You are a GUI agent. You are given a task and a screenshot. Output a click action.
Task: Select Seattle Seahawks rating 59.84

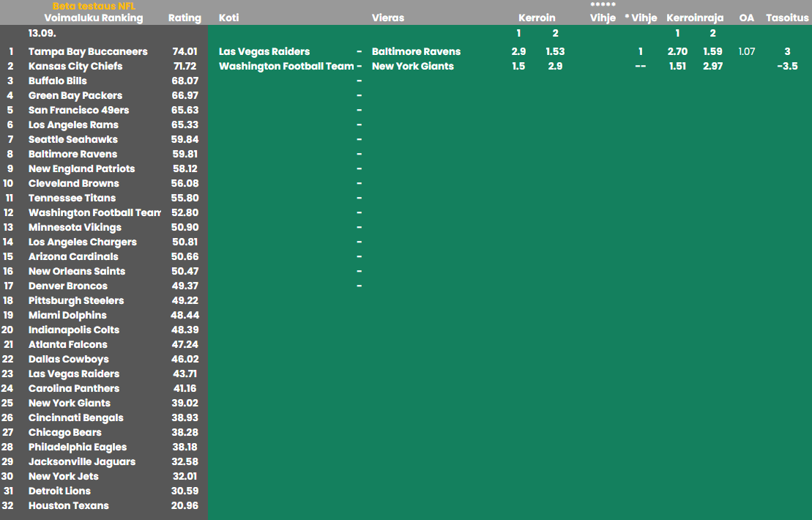pyautogui.click(x=185, y=139)
